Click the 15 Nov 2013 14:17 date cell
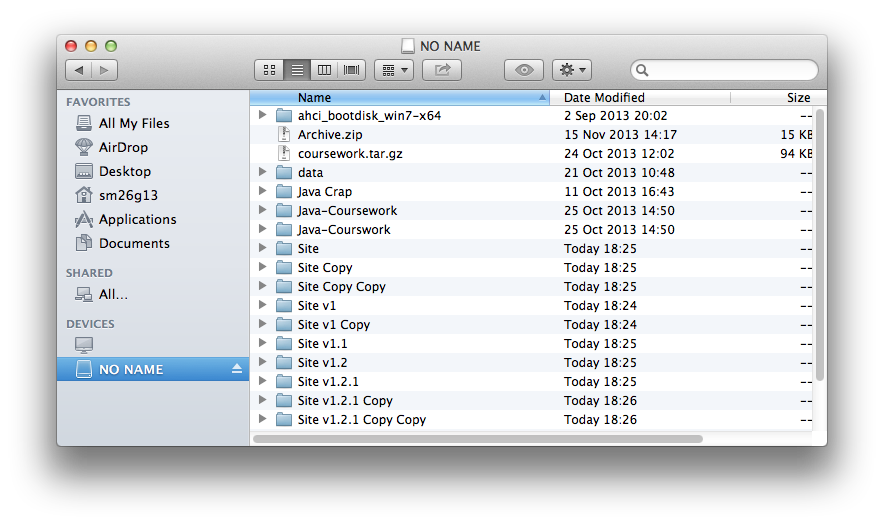 620,135
